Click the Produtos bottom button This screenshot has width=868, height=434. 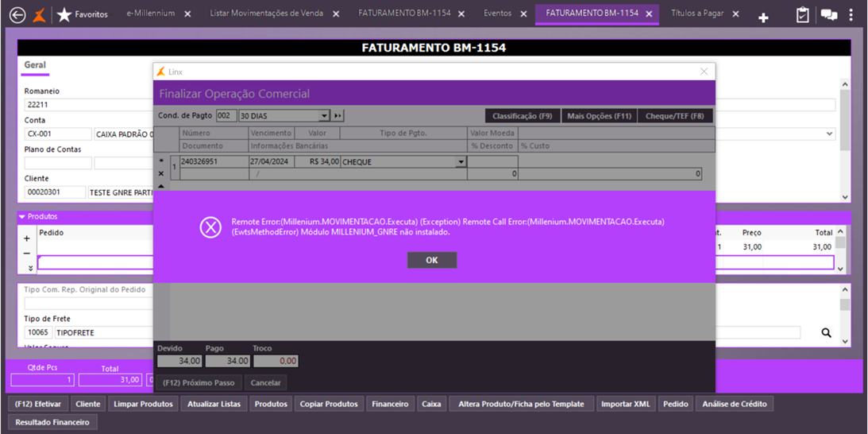click(x=271, y=404)
